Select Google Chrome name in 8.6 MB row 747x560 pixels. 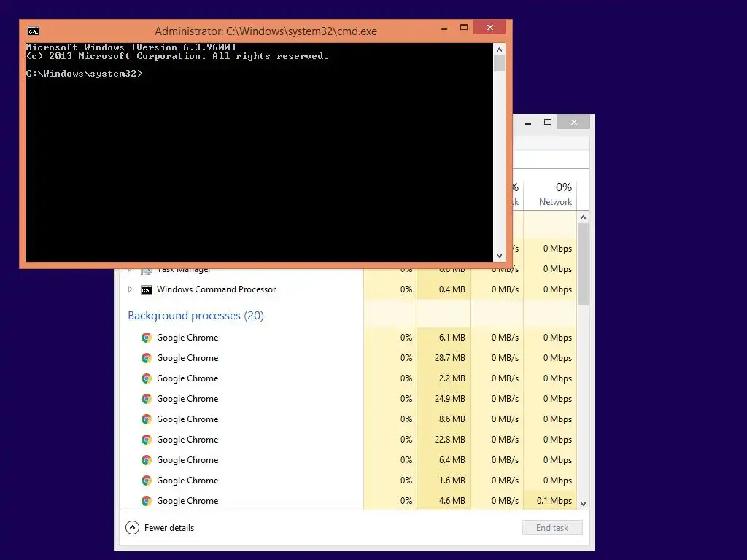click(187, 419)
